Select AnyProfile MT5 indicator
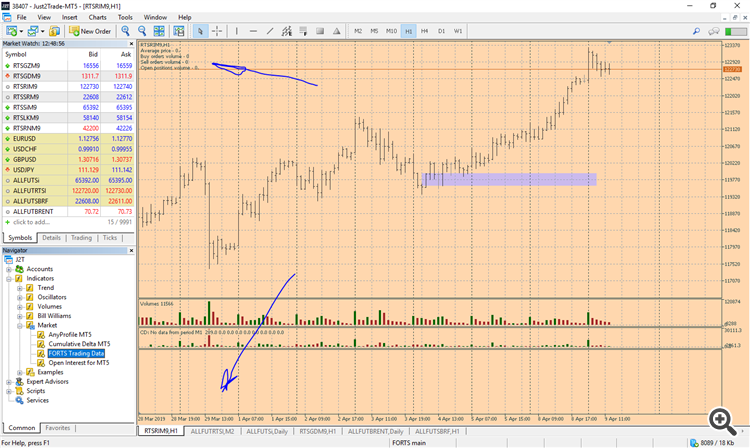Viewport: 750px width, 448px height. click(70, 335)
